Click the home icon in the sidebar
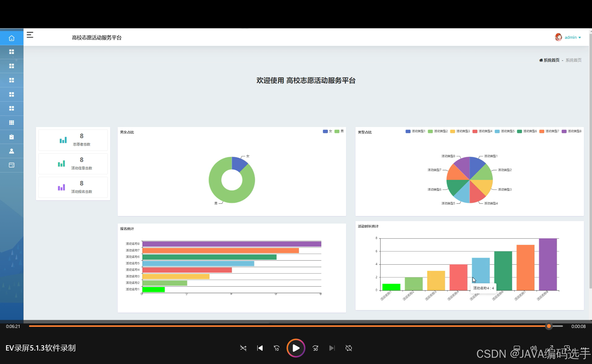 pyautogui.click(x=12, y=38)
